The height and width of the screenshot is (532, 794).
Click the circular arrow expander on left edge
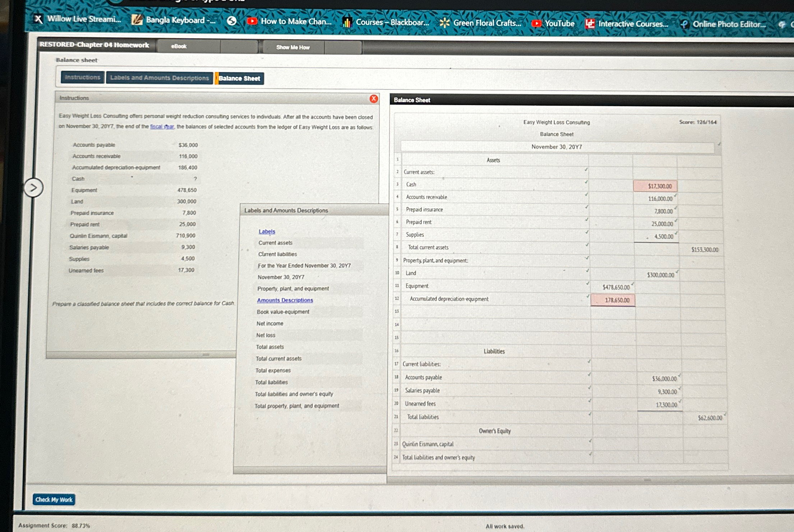coord(33,188)
